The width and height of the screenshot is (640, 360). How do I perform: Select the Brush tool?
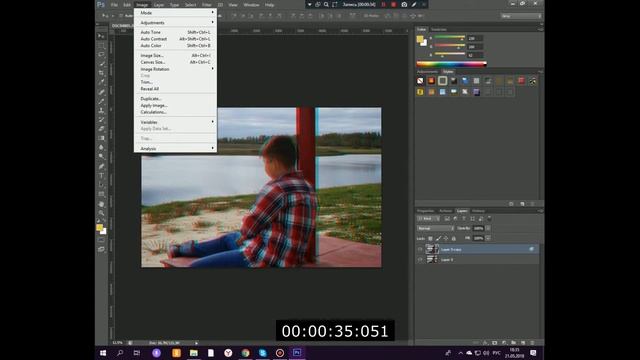(101, 101)
